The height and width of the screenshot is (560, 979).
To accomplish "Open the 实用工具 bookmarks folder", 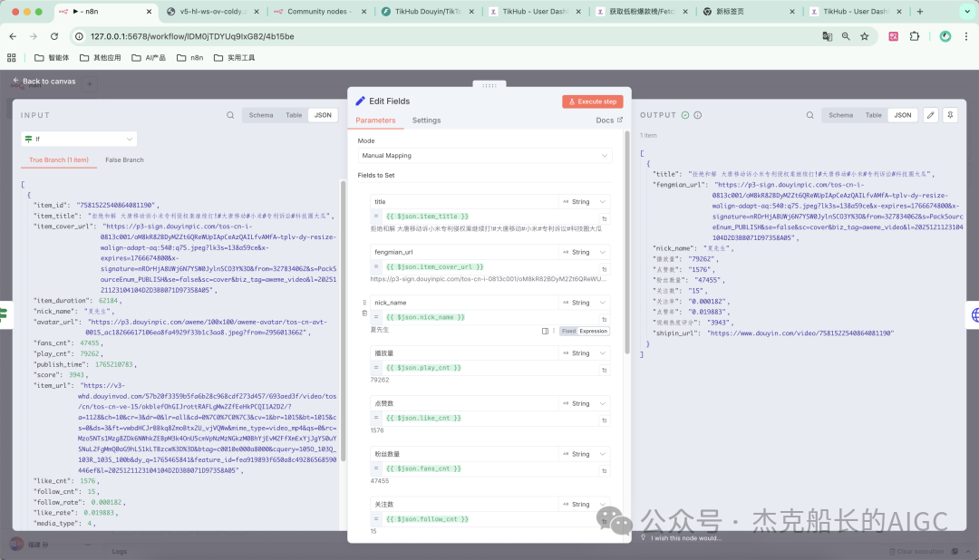I will point(235,57).
